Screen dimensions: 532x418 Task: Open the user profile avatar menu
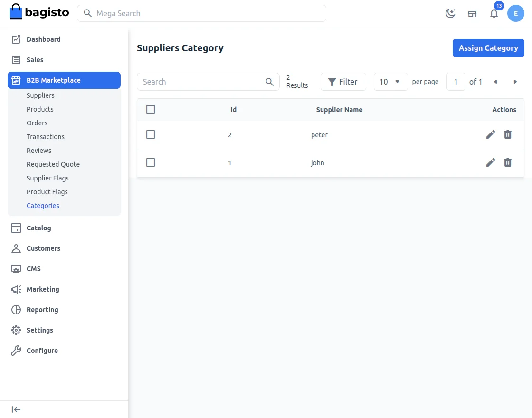click(x=516, y=13)
